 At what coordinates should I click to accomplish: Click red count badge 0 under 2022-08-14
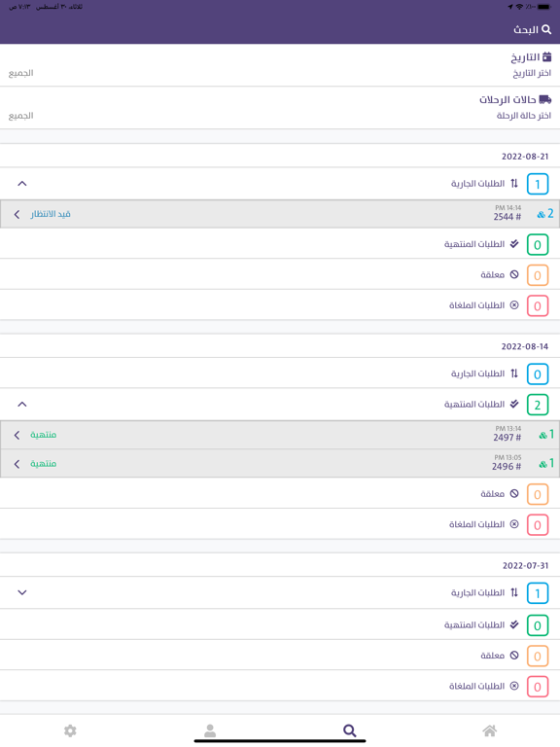537,524
